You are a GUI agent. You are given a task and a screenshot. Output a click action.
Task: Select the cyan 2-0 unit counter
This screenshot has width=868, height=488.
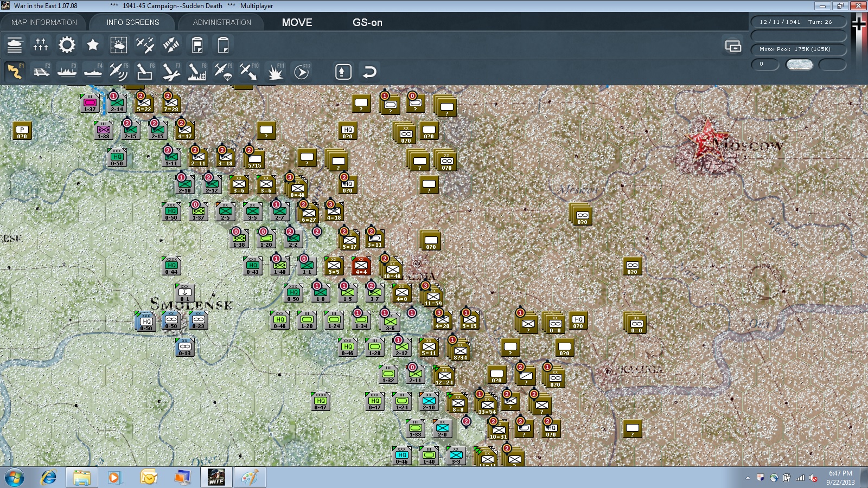pyautogui.click(x=443, y=429)
